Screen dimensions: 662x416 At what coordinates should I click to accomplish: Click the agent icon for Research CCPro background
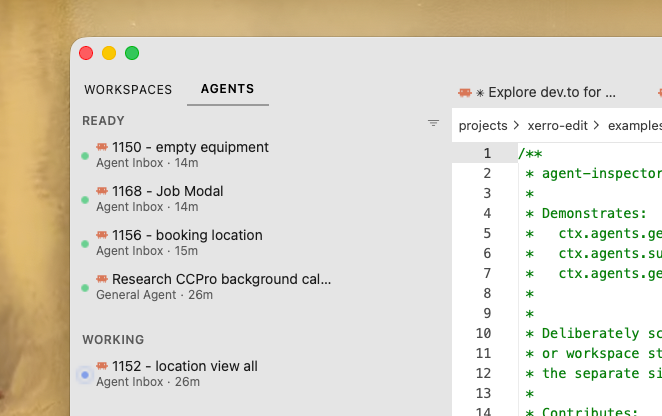click(x=102, y=278)
